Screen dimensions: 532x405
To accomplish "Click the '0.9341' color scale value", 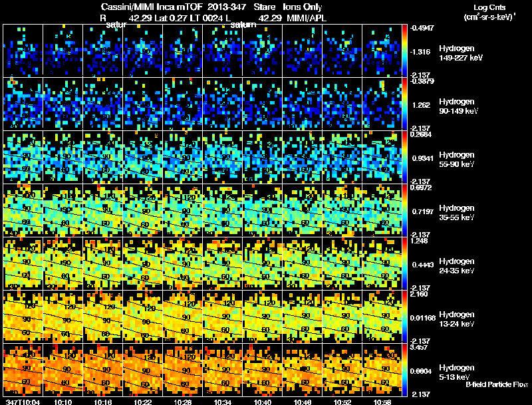I will (423, 158).
